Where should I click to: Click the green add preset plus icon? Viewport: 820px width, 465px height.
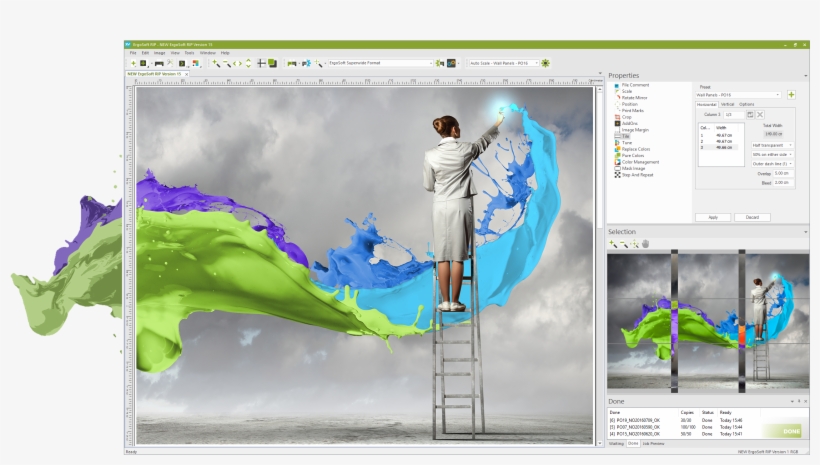pos(792,95)
